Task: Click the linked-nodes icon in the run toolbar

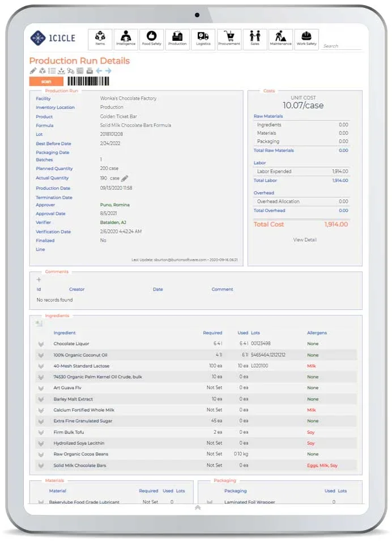Action: click(70, 71)
